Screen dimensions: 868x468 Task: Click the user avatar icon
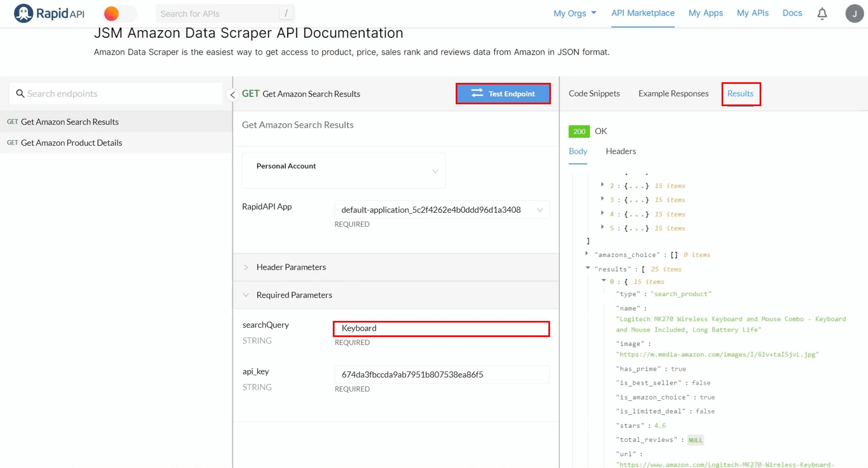tap(855, 13)
